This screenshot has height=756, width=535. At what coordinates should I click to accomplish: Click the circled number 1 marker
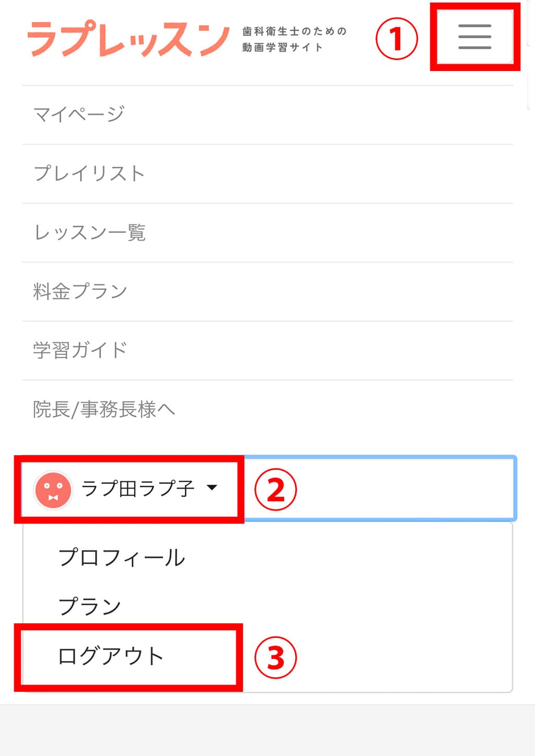[397, 39]
